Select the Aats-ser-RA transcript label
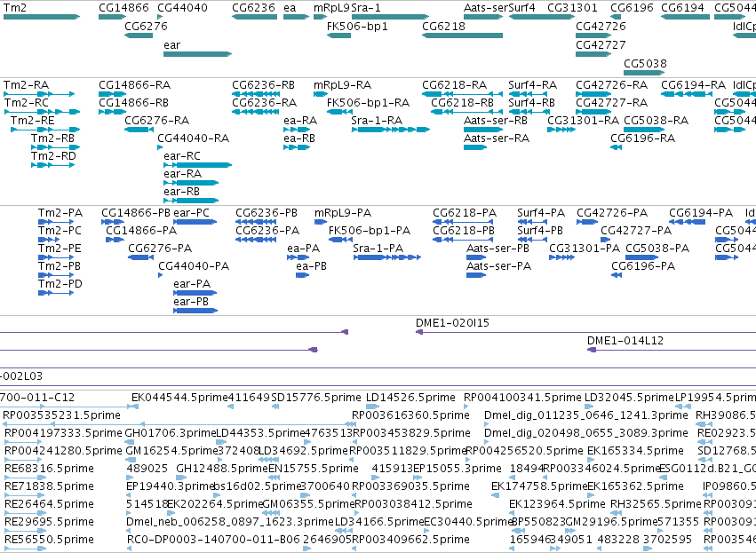 click(x=497, y=138)
